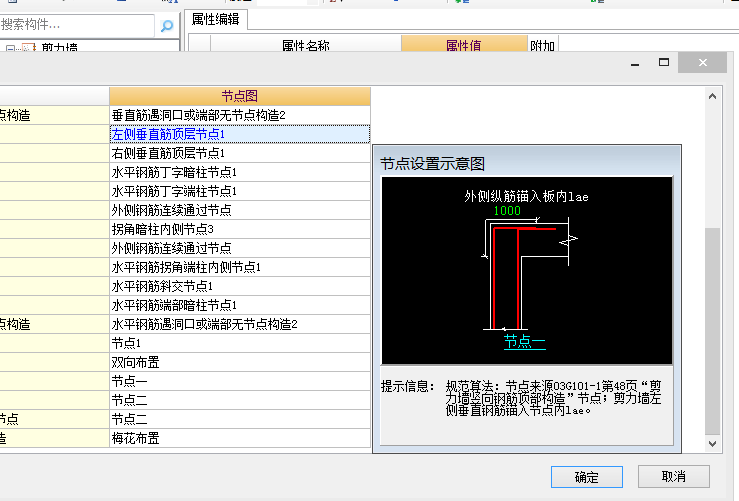Minimize the node settings dialog
The image size is (739, 501).
[635, 63]
